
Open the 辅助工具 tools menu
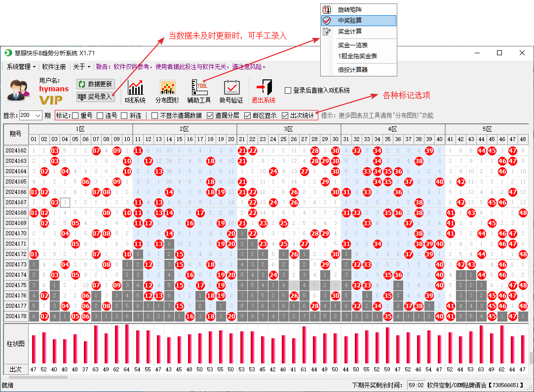(199, 91)
